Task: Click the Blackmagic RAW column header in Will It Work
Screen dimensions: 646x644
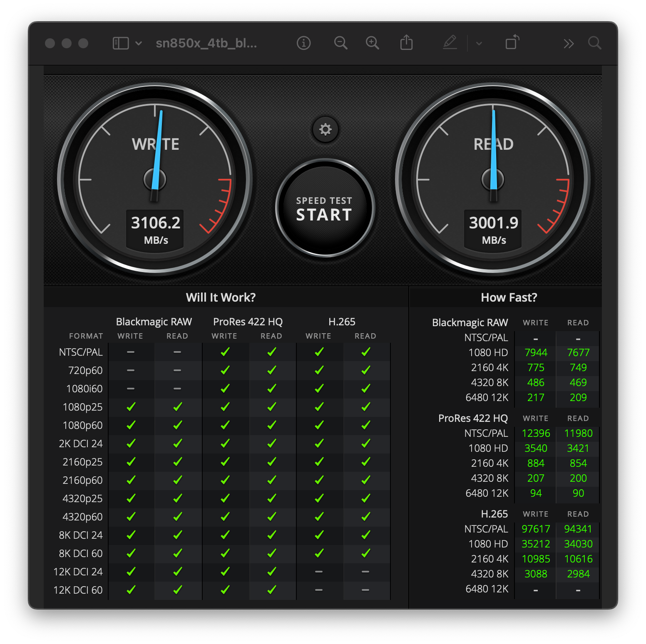Action: pyautogui.click(x=154, y=322)
